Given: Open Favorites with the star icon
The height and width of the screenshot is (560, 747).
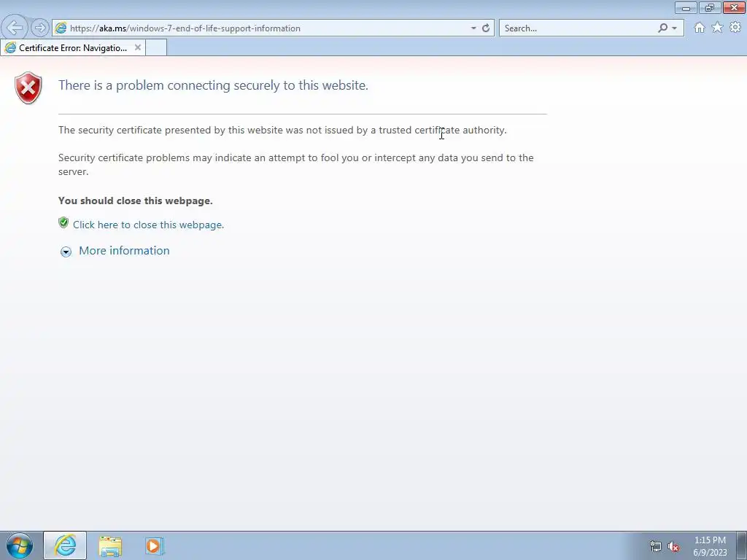Looking at the screenshot, I should click(717, 28).
